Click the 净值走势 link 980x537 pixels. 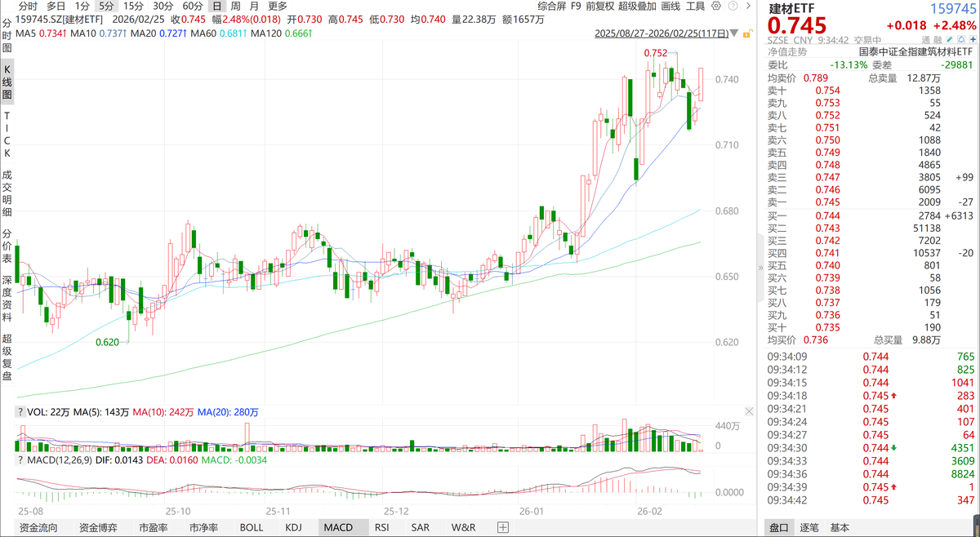pyautogui.click(x=787, y=51)
